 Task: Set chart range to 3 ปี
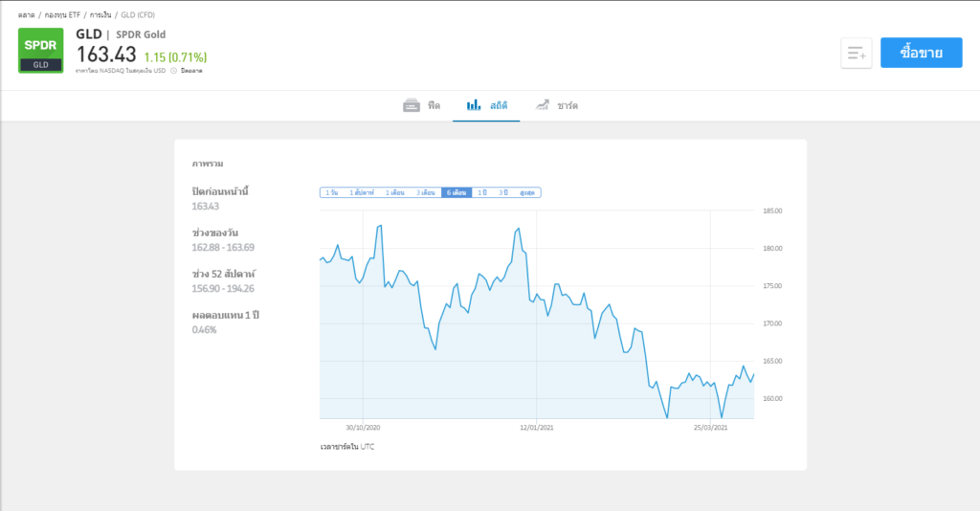503,192
